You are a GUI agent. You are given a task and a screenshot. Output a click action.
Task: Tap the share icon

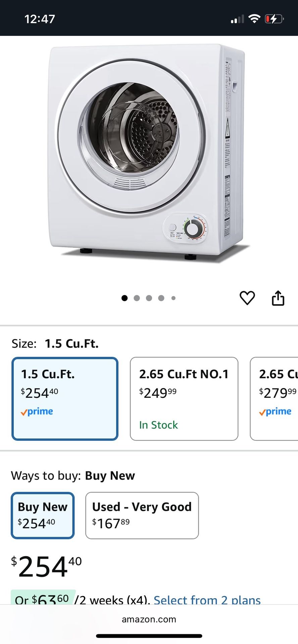(278, 298)
